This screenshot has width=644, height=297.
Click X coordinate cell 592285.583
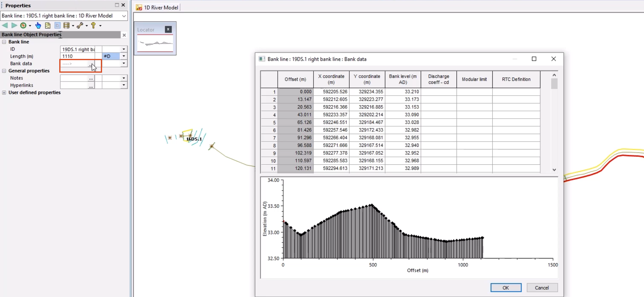(331, 161)
